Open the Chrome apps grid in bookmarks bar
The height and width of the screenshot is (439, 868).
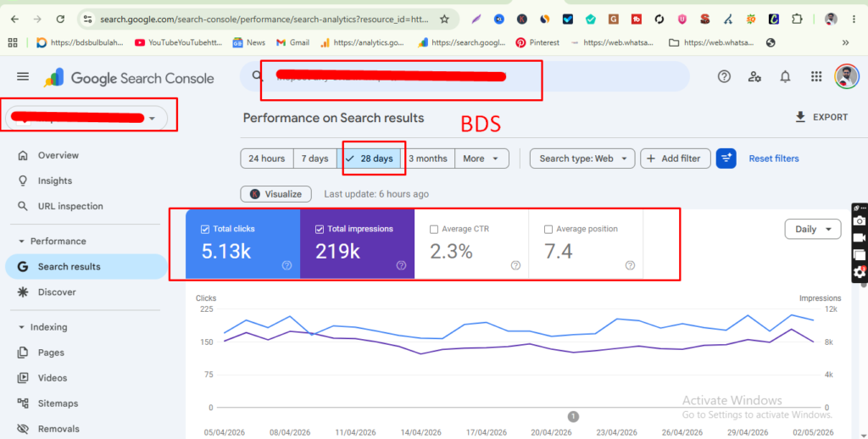[x=13, y=42]
